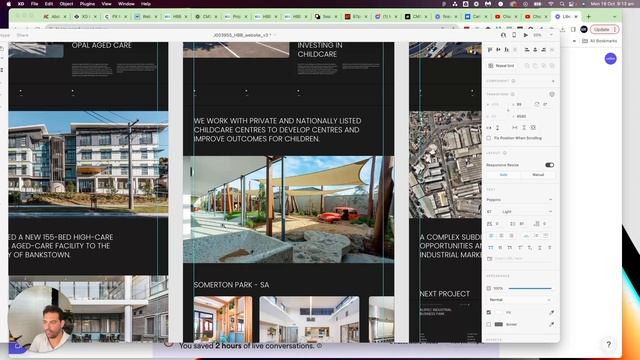Right-align the paragraph text
This screenshot has width=640, height=360.
[511, 236]
